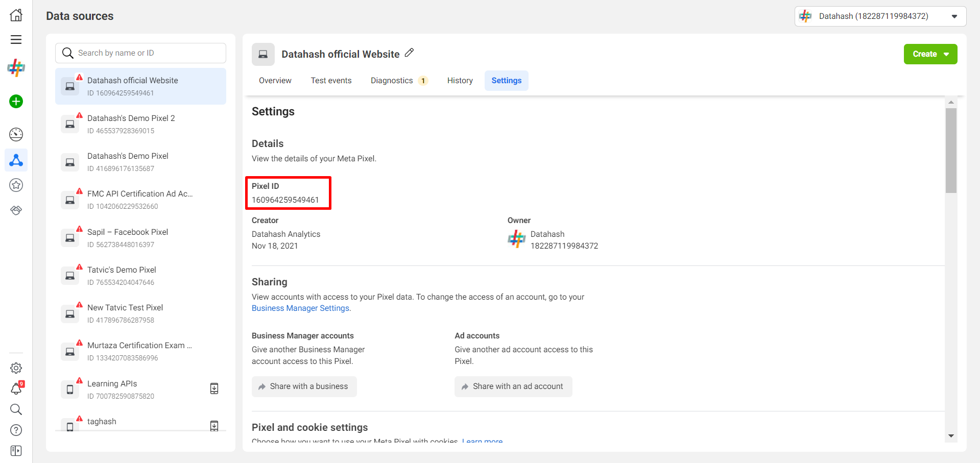This screenshot has height=463, width=980.
Task: Select Murtaza Certification Exam item
Action: [x=140, y=351]
